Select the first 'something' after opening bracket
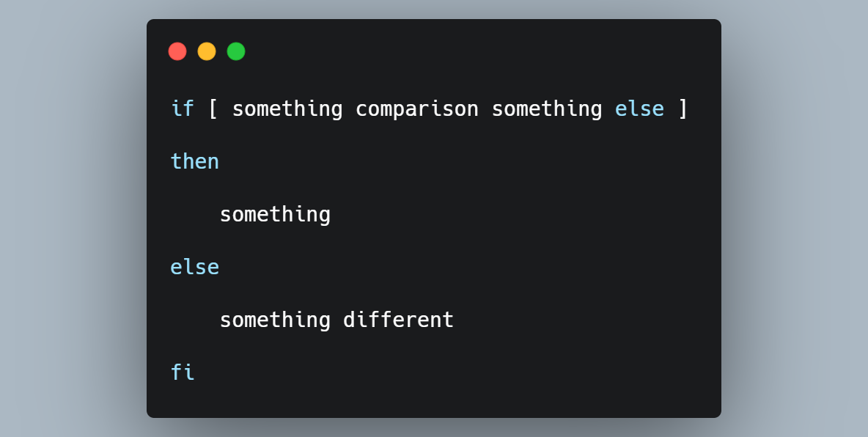Image resolution: width=868 pixels, height=437 pixels. tap(287, 109)
